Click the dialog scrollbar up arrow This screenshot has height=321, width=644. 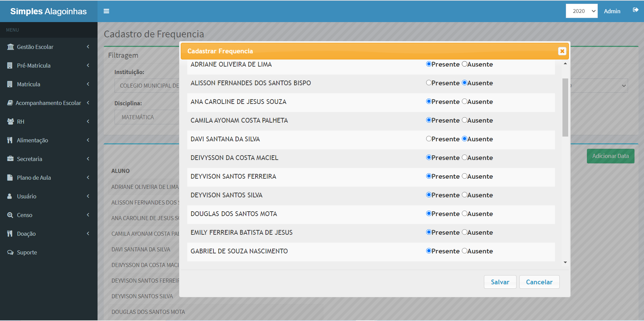pyautogui.click(x=565, y=64)
